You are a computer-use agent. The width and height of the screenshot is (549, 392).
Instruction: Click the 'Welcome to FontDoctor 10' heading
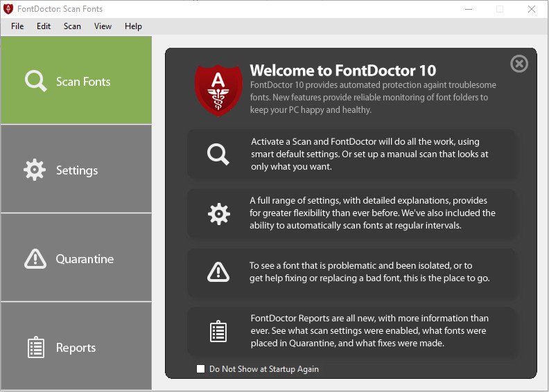pyautogui.click(x=342, y=70)
